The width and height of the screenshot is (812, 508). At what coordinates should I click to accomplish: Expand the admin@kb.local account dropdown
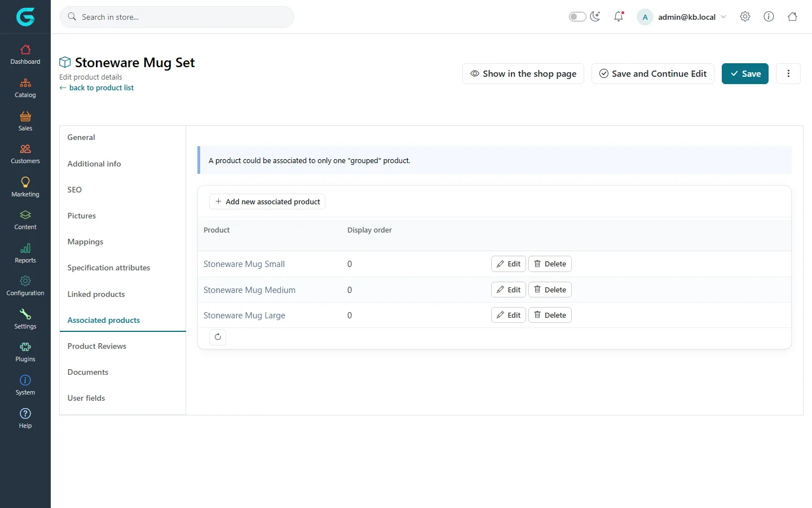682,17
